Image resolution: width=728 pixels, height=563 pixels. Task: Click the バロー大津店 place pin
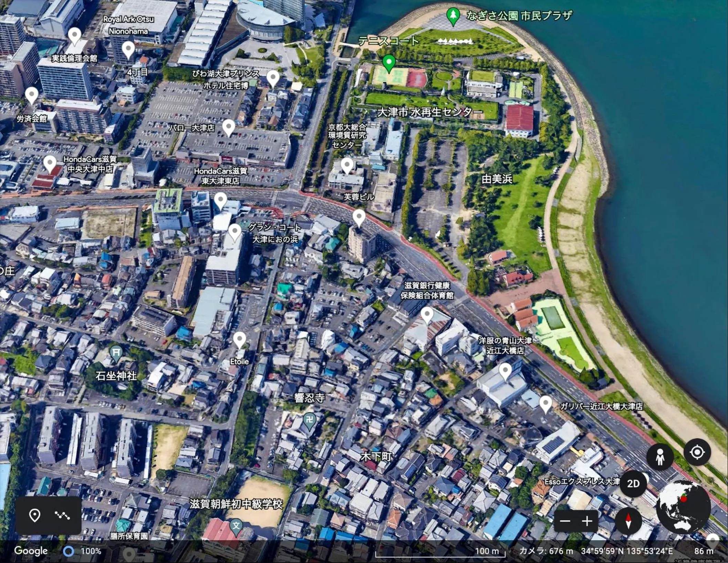[228, 127]
